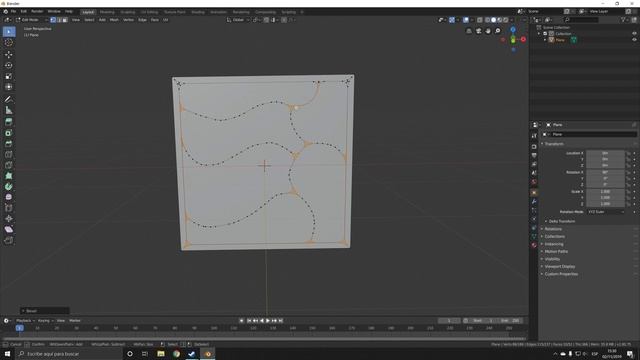Switch to wireframe viewport shading

tap(487, 20)
